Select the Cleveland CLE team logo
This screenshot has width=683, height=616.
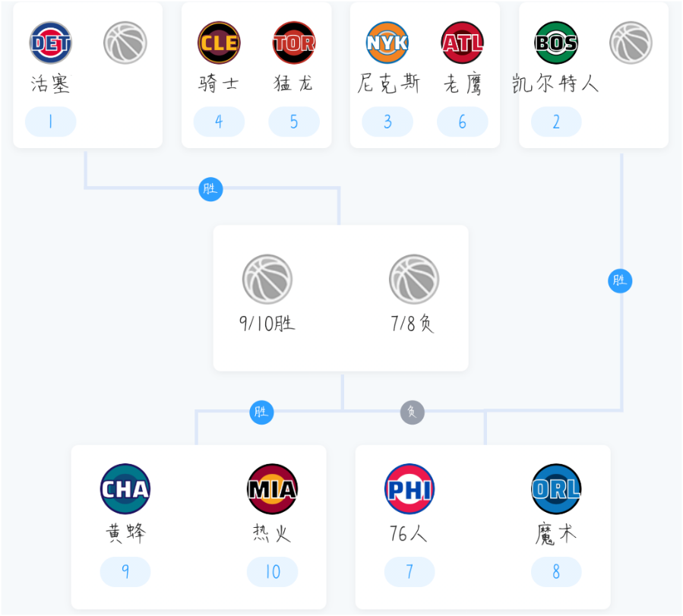click(x=219, y=43)
